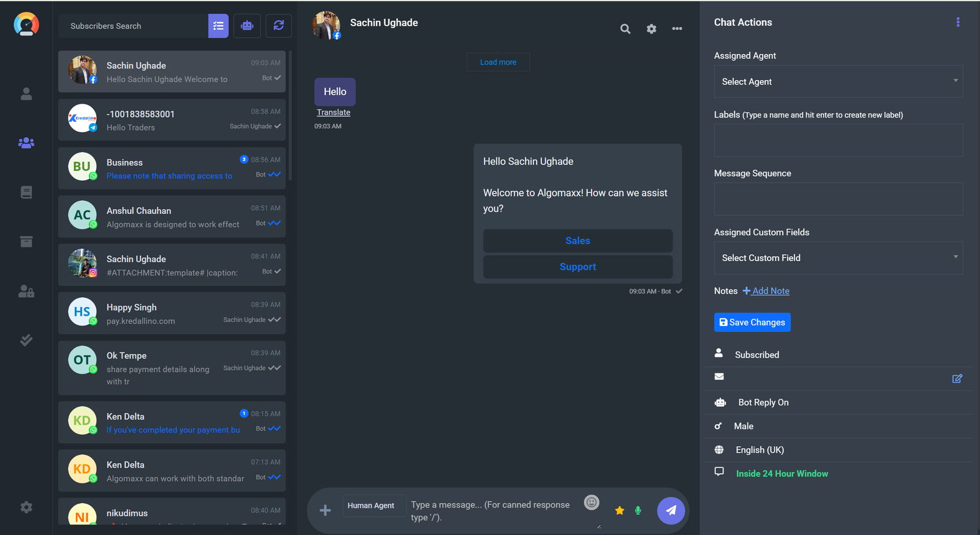Open the emoji picker
This screenshot has height=535, width=980.
point(592,503)
